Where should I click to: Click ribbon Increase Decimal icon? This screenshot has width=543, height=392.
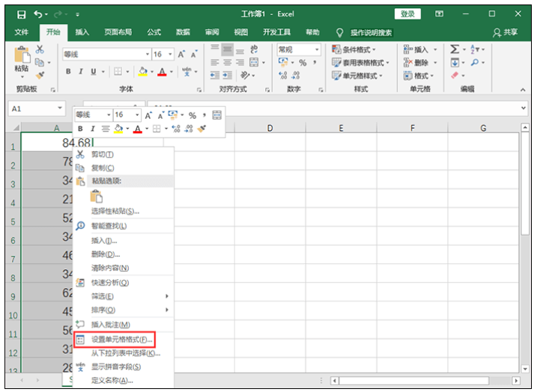click(x=283, y=75)
